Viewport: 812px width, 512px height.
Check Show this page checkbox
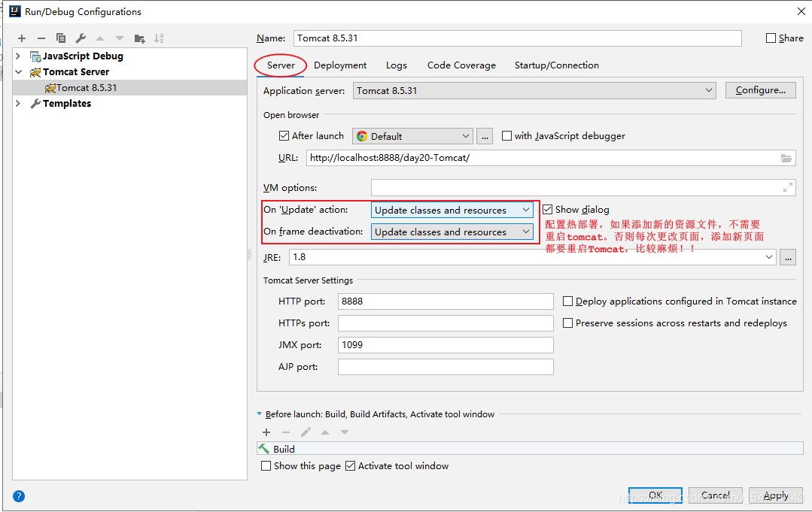pos(266,466)
